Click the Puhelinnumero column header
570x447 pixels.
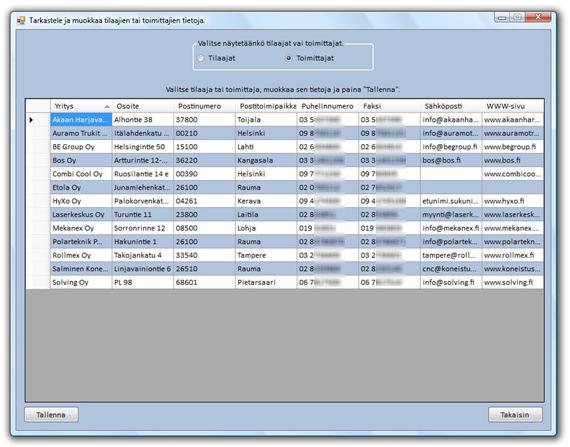(x=328, y=106)
